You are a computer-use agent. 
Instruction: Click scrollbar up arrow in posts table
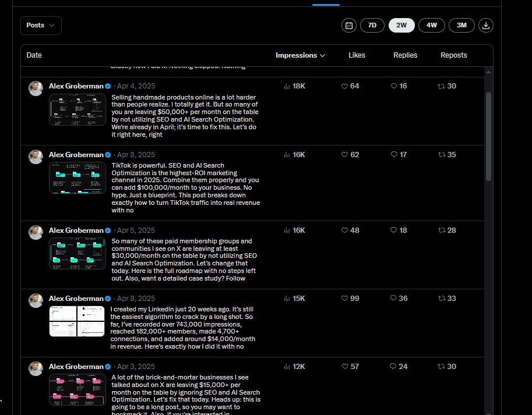pos(488,72)
